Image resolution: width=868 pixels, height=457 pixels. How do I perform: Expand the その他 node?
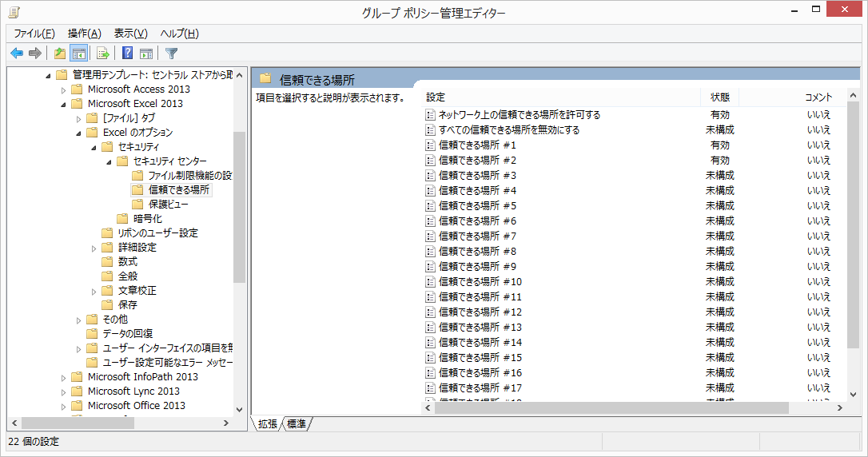coord(78,320)
